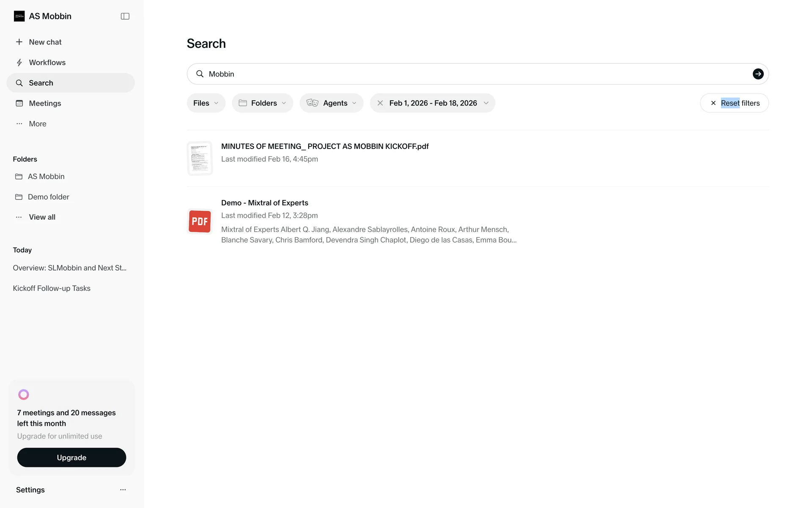This screenshot has height=508, width=812.
Task: Open the Settings three-dot menu icon
Action: (123, 490)
